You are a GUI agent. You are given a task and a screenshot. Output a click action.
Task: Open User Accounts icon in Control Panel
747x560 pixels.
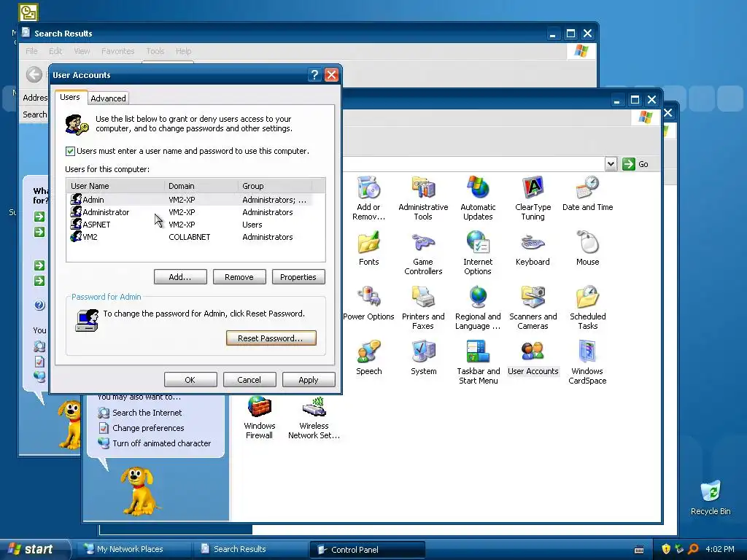[533, 357]
